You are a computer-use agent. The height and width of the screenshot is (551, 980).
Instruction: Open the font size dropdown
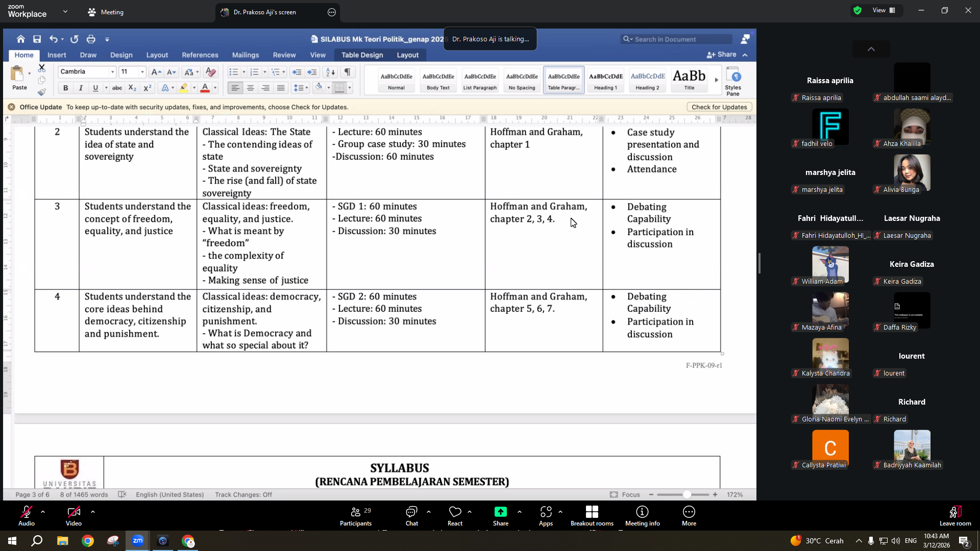click(142, 72)
